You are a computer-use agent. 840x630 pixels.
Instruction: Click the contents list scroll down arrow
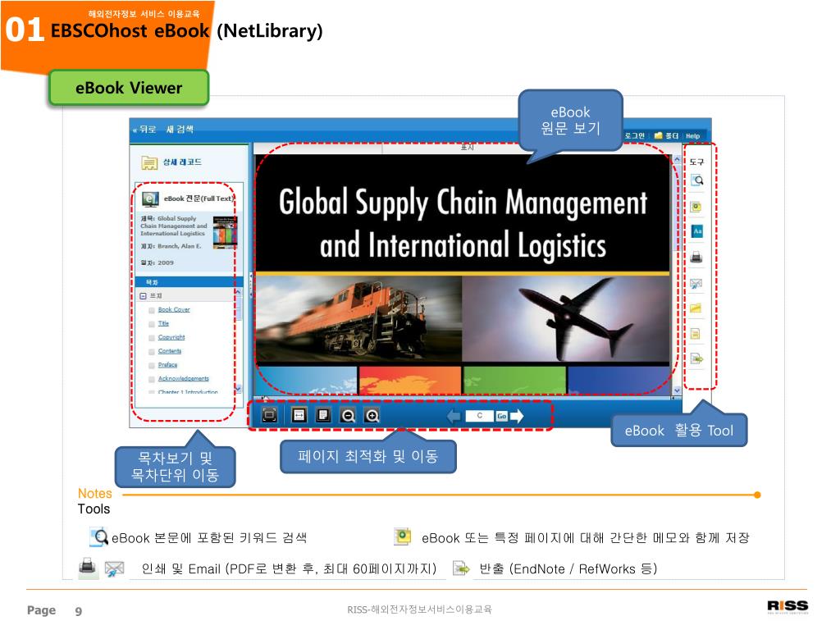[x=238, y=389]
